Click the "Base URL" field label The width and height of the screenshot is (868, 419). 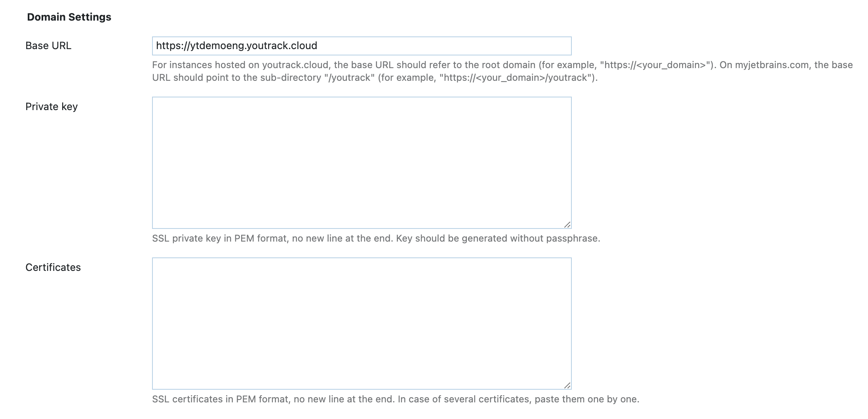pos(48,46)
